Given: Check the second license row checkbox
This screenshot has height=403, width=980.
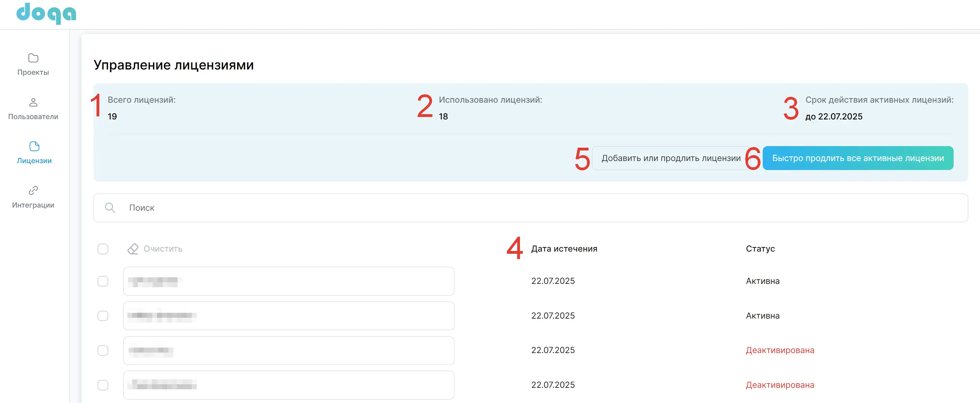Looking at the screenshot, I should pos(103,316).
